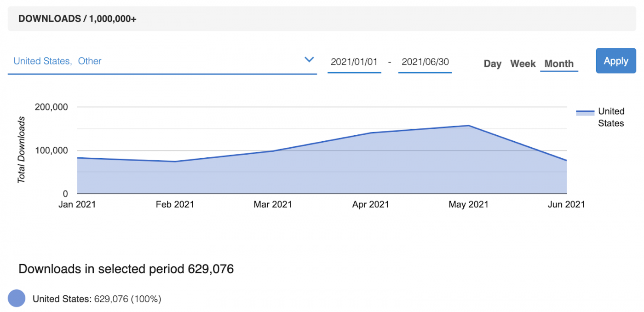644x312 pixels.
Task: Select the 'Jun 2021' axis label
Action: [x=566, y=204]
